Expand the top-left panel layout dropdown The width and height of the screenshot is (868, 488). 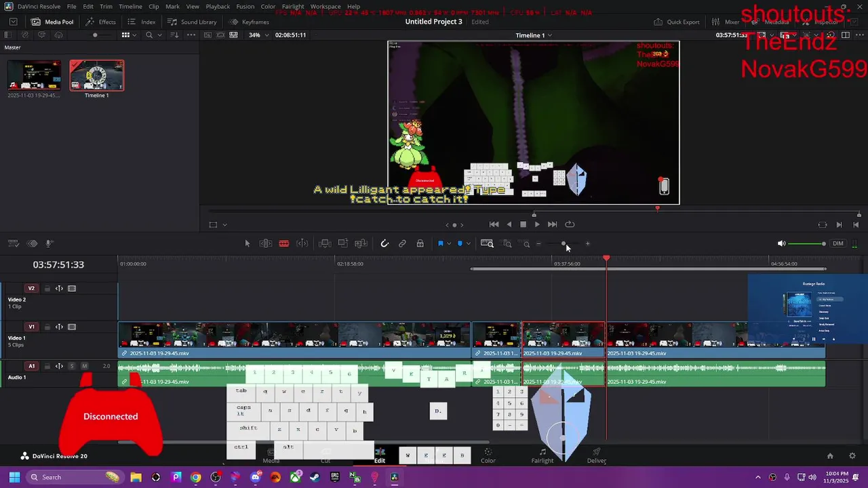pyautogui.click(x=14, y=22)
